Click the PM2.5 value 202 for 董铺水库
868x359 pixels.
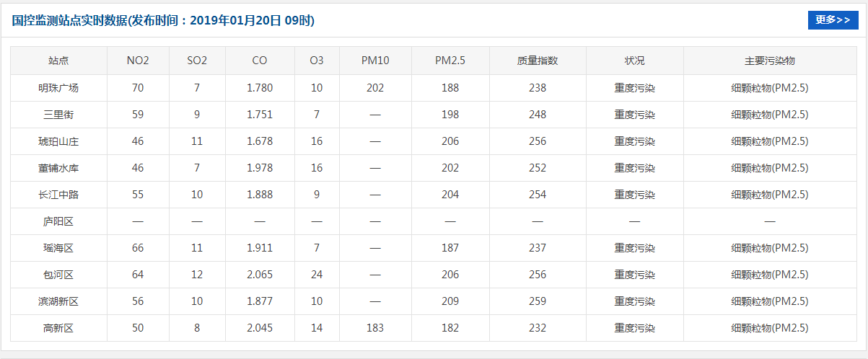[x=450, y=168]
